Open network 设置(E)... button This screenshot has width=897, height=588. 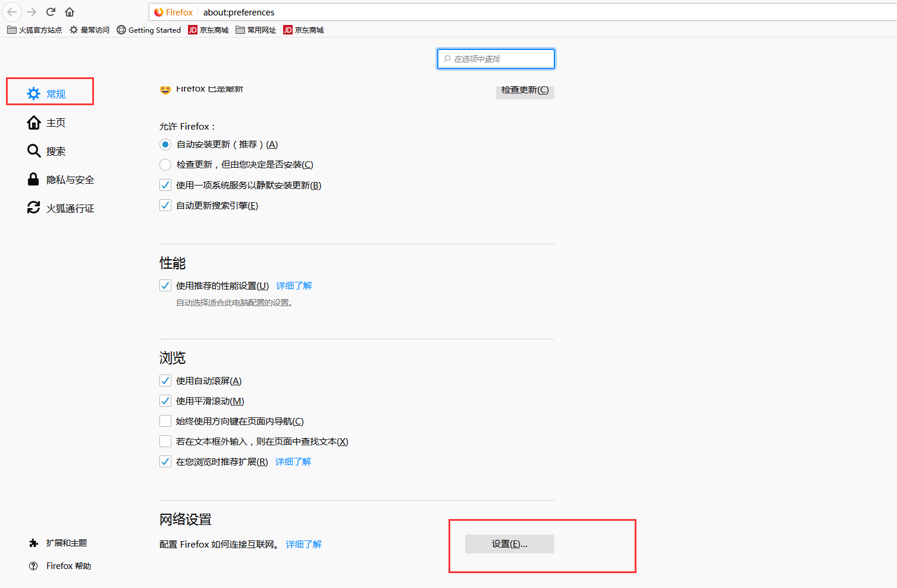point(510,544)
